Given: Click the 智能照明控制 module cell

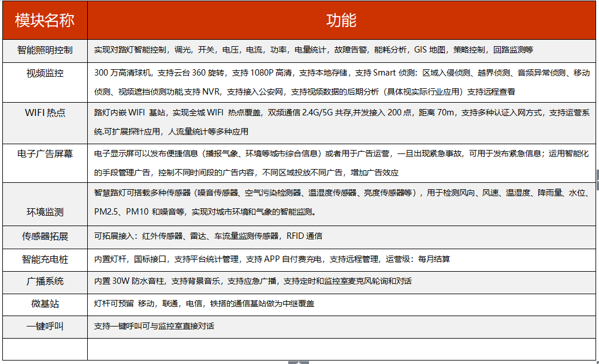Looking at the screenshot, I should click(45, 50).
